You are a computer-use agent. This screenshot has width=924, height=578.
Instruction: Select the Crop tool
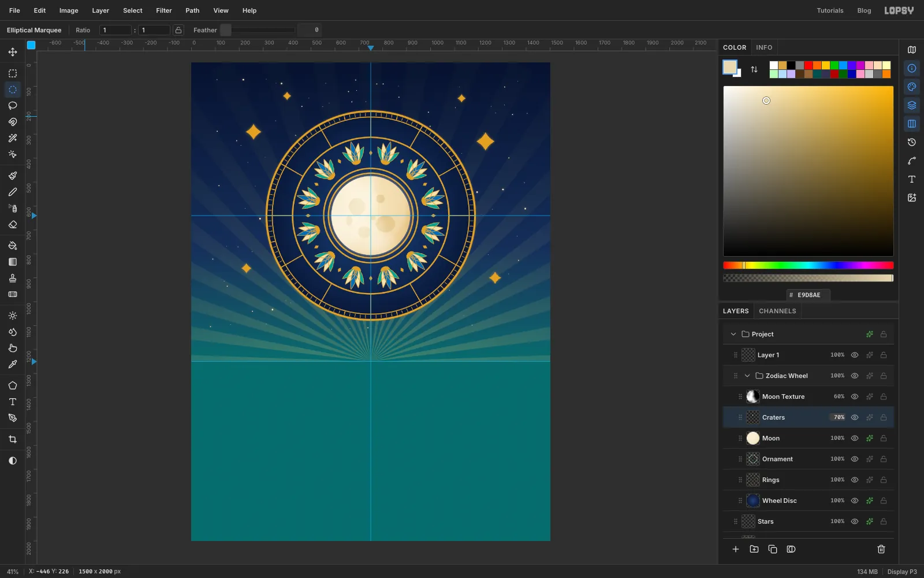click(13, 439)
